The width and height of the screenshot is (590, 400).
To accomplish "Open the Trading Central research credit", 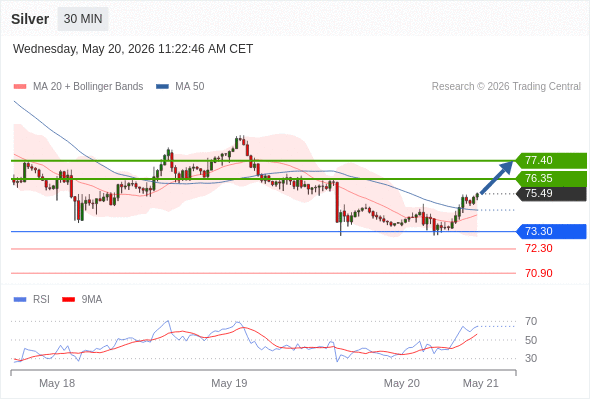I will click(x=506, y=87).
